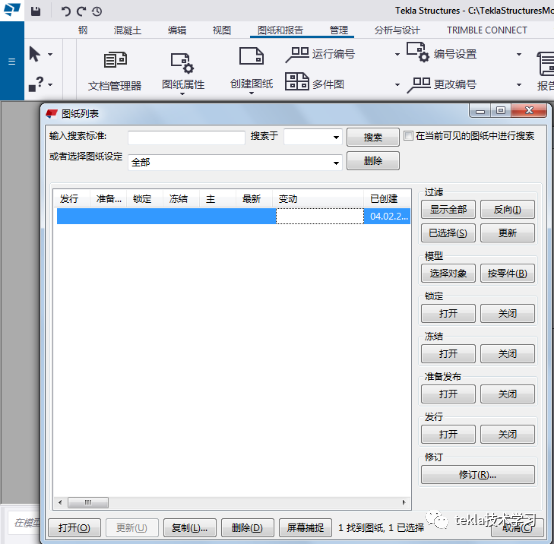Switch to the 混凝土 concrete tab
554x545 pixels.
tap(127, 30)
